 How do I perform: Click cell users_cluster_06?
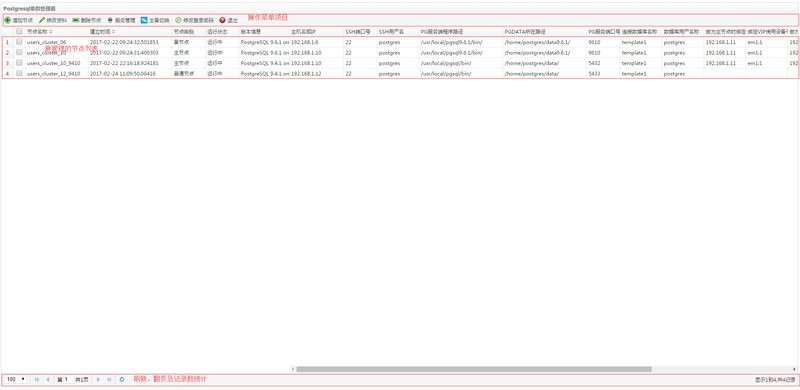click(x=46, y=42)
